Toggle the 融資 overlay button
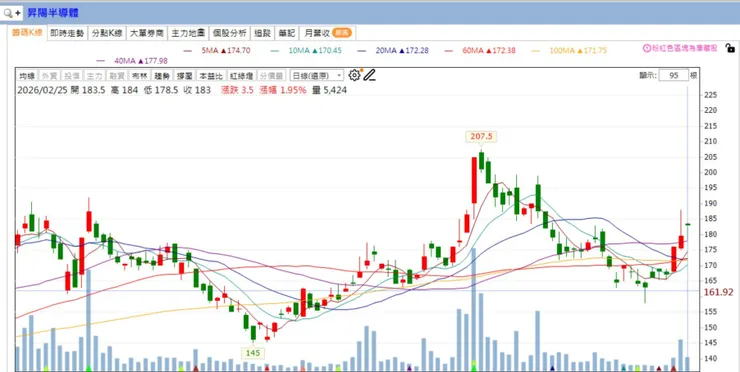The height and width of the screenshot is (372, 740). pos(117,76)
